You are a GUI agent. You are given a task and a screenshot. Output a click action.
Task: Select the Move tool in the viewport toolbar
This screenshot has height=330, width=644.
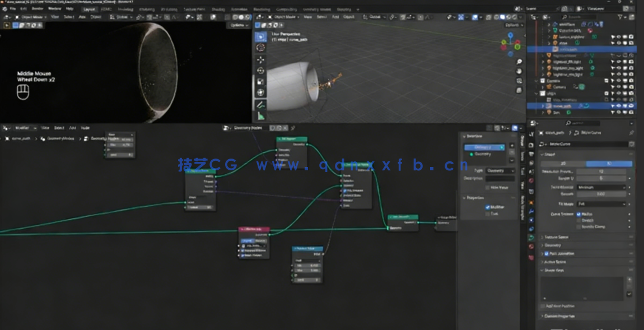(x=260, y=60)
